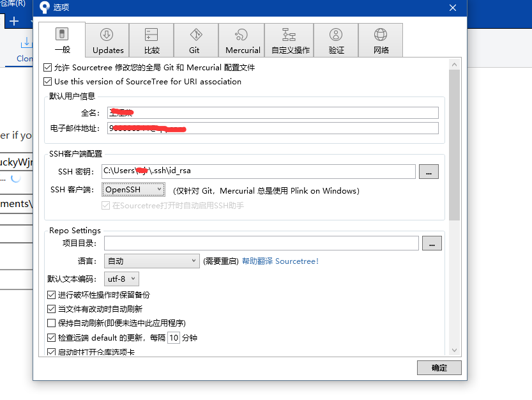Click the SSH 密钥 key path field
The image size is (532, 400).
259,171
